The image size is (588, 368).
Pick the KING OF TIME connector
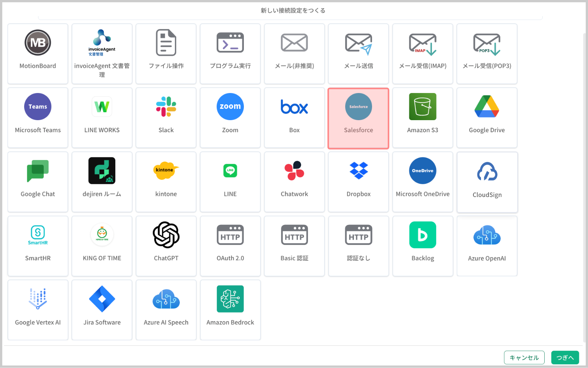click(102, 246)
